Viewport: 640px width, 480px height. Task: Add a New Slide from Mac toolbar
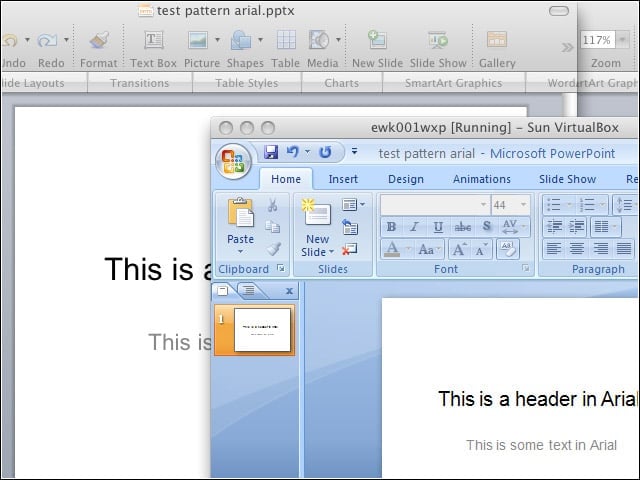point(377,40)
